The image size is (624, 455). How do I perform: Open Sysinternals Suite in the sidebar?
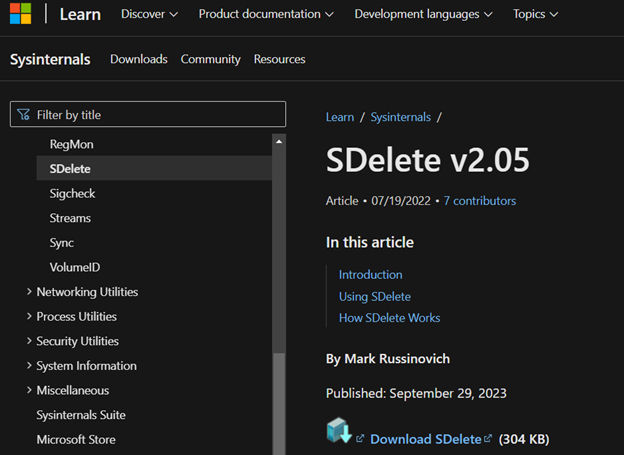tap(81, 415)
